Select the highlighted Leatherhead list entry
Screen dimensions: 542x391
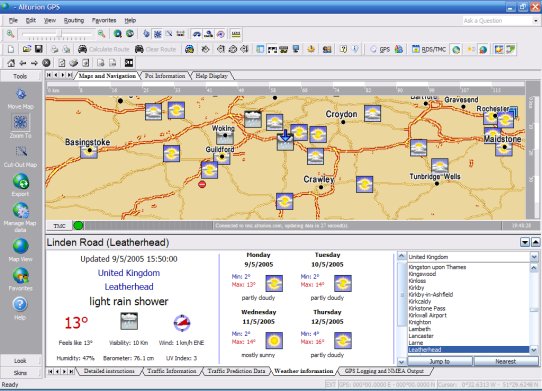(468, 350)
